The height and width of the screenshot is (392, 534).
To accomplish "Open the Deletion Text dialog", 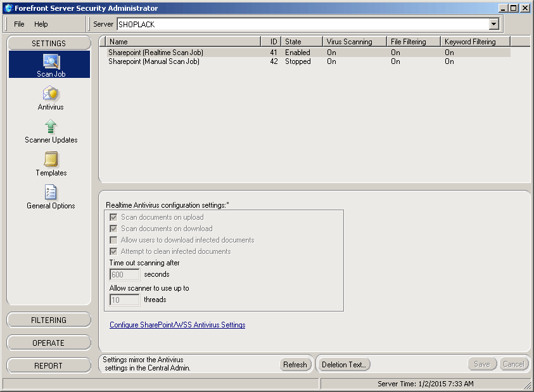I will pos(344,364).
